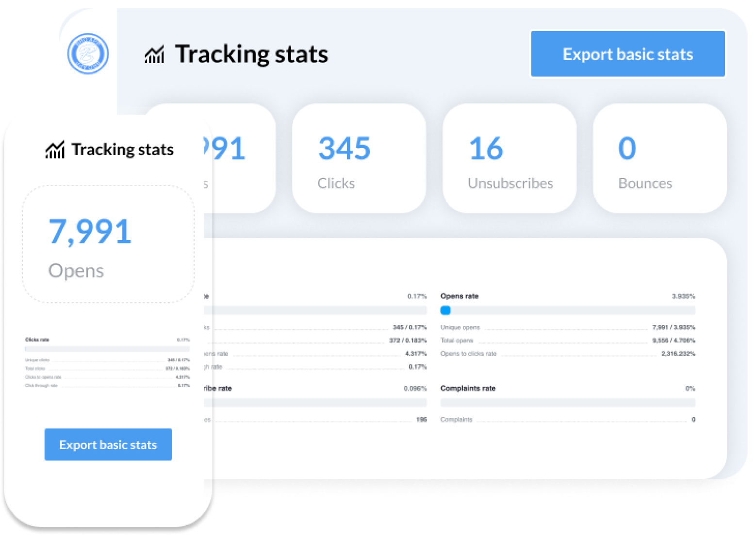Viewport: 756px width, 535px height.
Task: Click the Opens rate section label
Action: click(x=460, y=296)
